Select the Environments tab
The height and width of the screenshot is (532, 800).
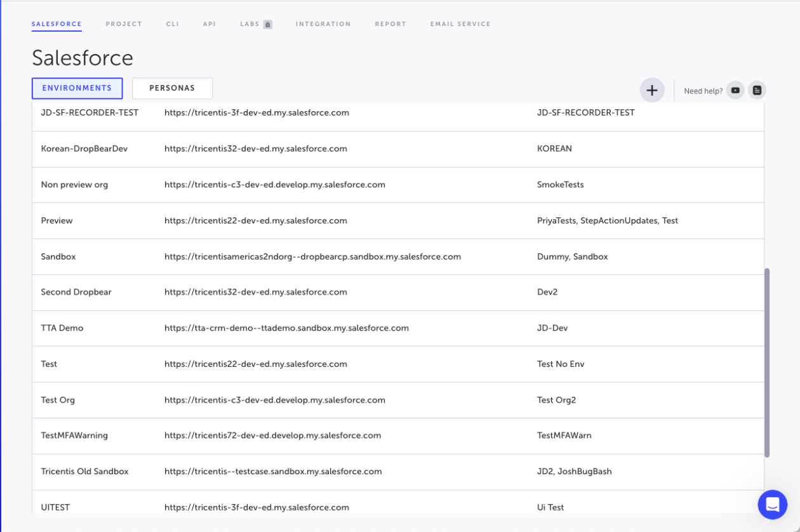77,88
